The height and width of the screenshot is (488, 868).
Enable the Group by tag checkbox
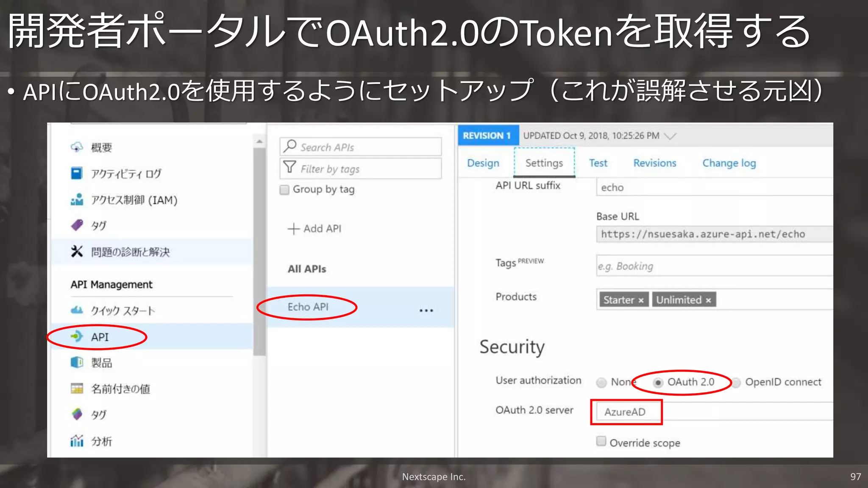tap(284, 189)
